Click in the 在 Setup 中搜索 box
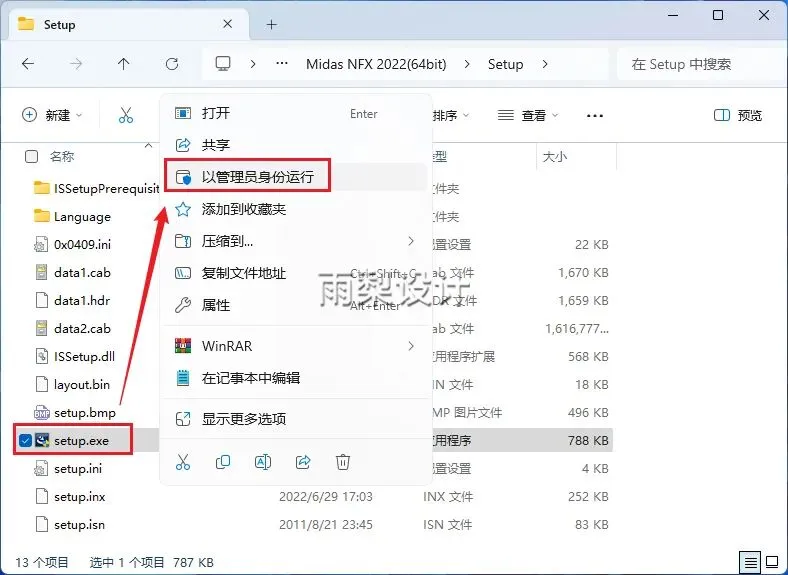788x575 pixels. point(701,64)
